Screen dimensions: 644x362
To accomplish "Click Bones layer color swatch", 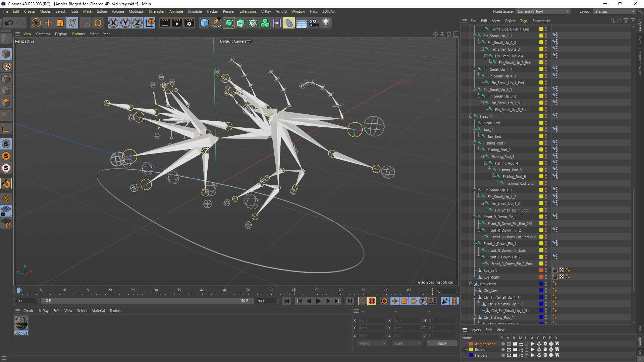I will coord(471,350).
